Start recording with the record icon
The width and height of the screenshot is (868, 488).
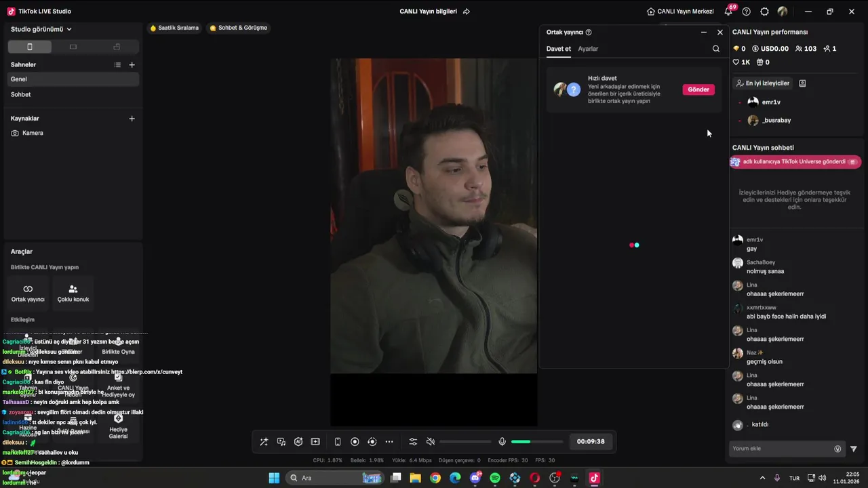point(355,442)
